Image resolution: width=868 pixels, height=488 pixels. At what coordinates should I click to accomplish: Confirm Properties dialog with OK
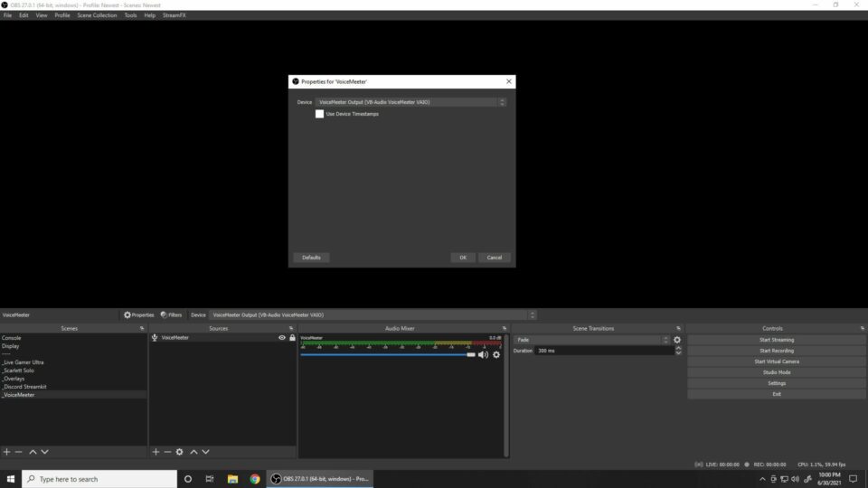pos(463,258)
